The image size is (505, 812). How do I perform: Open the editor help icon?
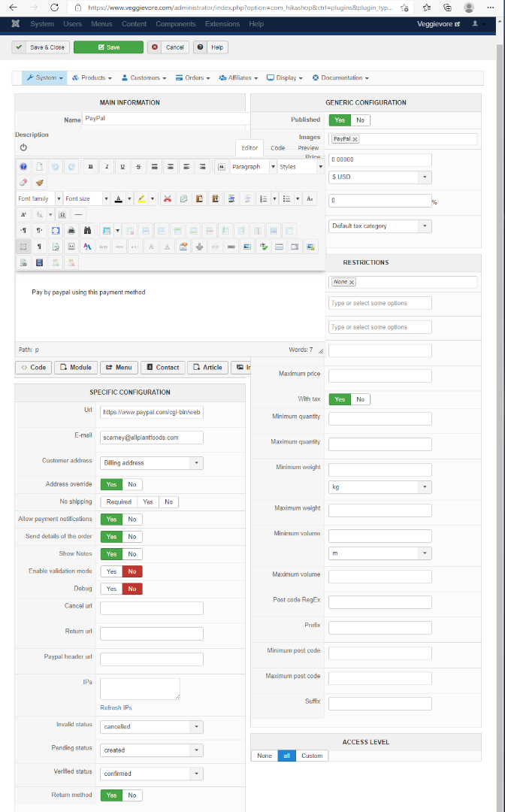tap(23, 167)
